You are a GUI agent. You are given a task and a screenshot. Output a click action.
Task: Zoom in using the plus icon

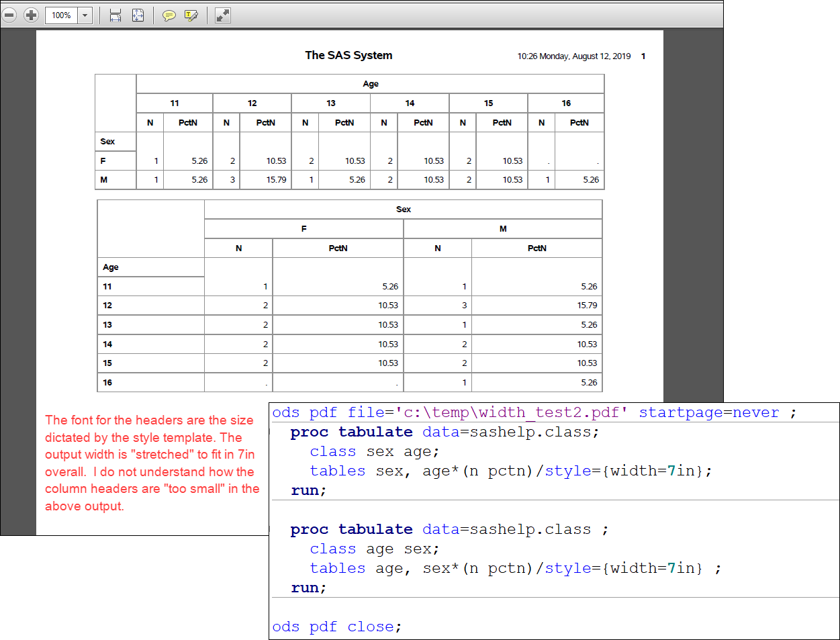[30, 15]
